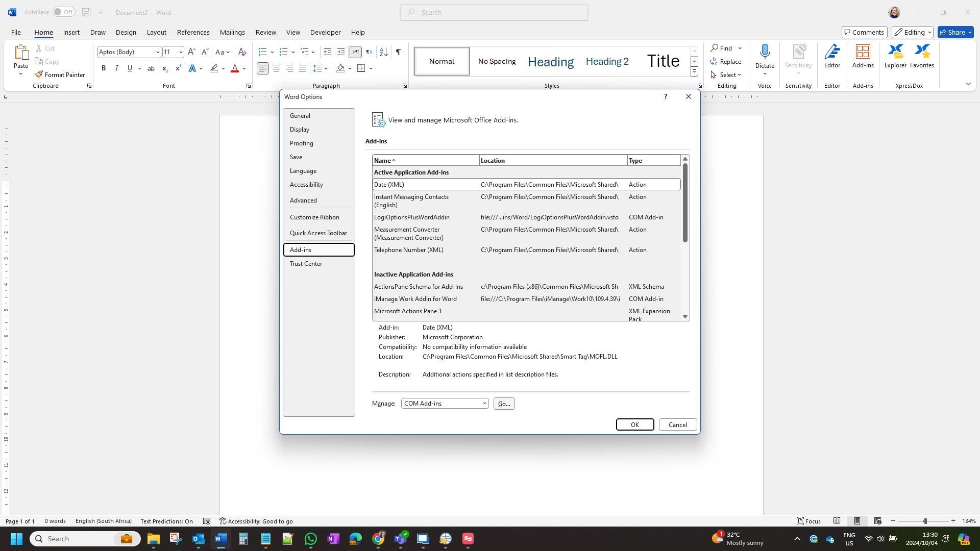
Task: Apply text highlight color
Action: pyautogui.click(x=214, y=68)
